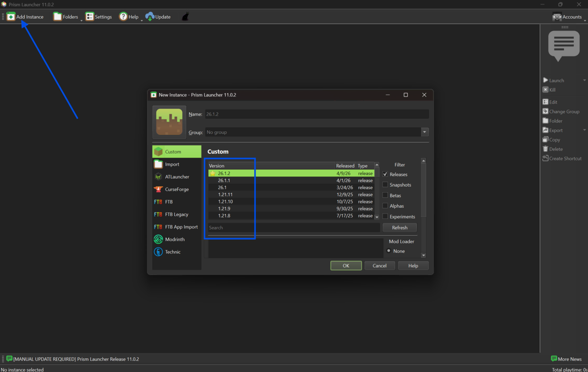588x372 pixels.
Task: Click the Add Instance toolbar icon
Action: pyautogui.click(x=11, y=17)
